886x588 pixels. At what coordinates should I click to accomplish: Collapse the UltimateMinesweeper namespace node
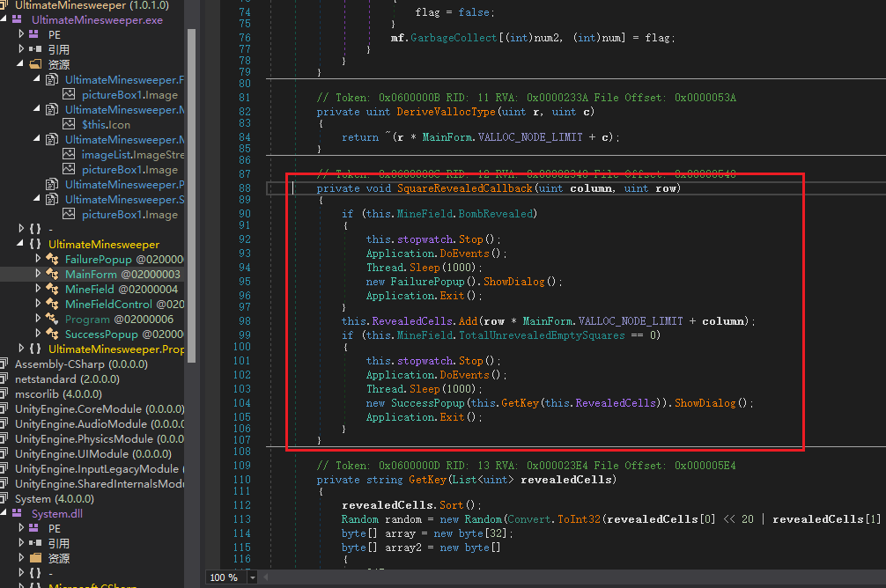(x=22, y=244)
